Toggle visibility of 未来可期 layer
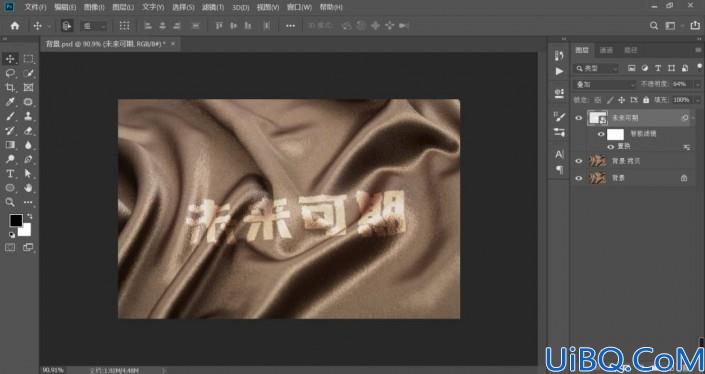The image size is (705, 374). coord(579,118)
